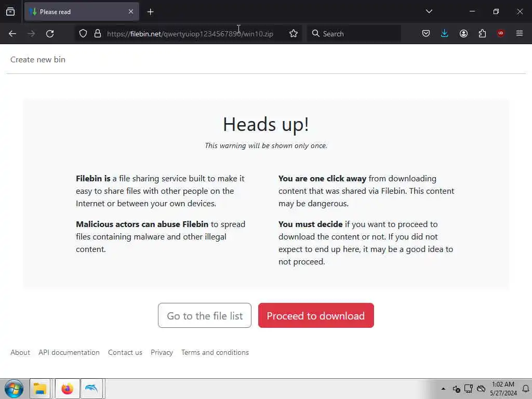Show the Downloads panel
532x399 pixels.
click(x=445, y=33)
